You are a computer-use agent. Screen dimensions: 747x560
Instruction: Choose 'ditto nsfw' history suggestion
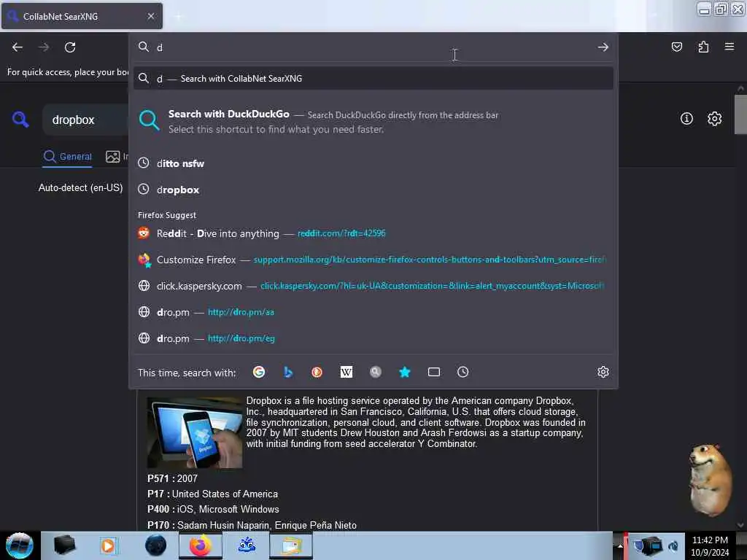373,163
